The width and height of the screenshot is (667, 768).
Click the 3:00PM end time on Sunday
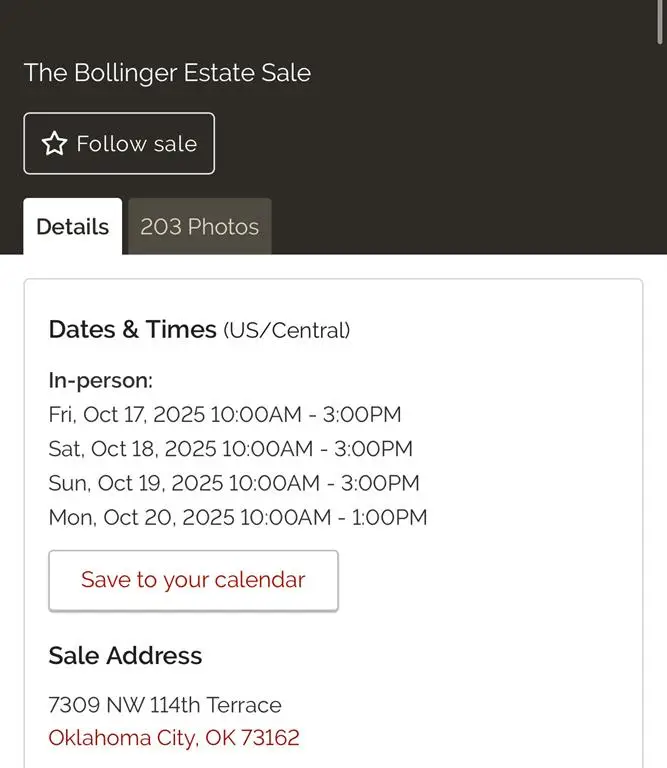point(380,483)
